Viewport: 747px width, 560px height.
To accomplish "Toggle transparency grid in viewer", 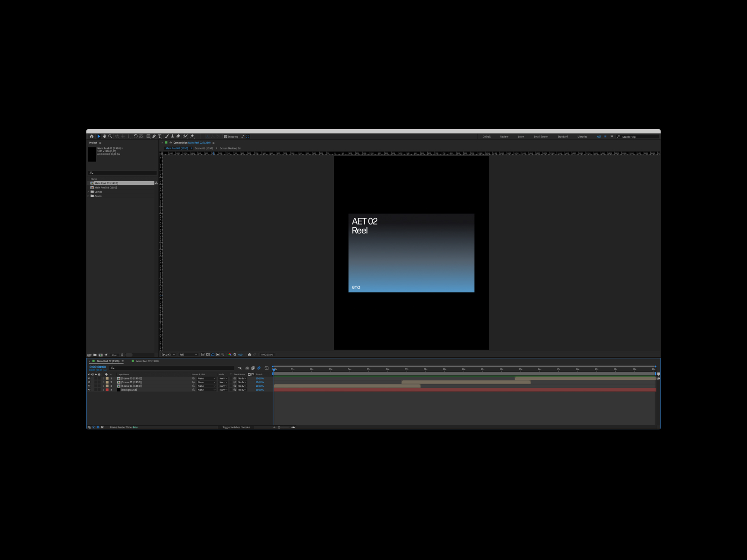I will coord(208,355).
